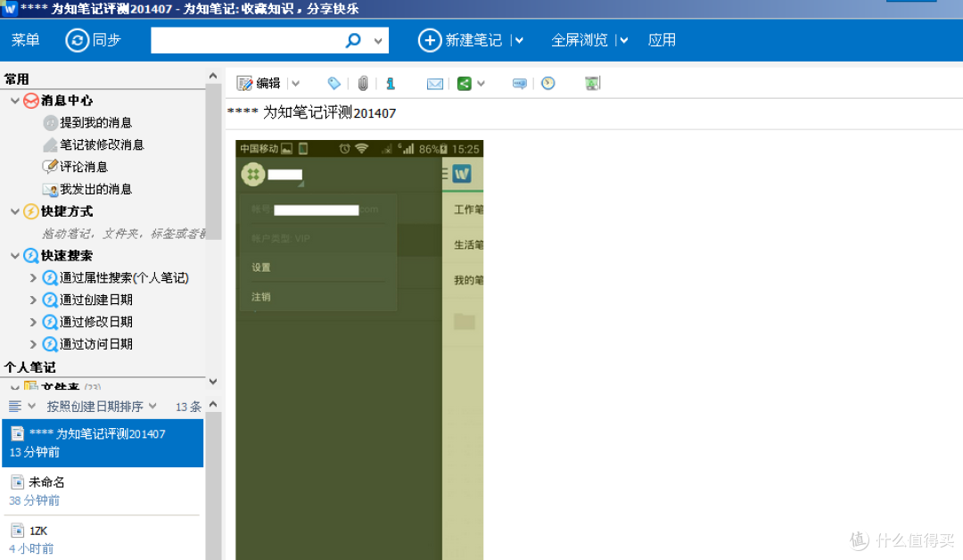The width and height of the screenshot is (963, 560).
Task: Click in the search input box
Action: pyautogui.click(x=247, y=40)
